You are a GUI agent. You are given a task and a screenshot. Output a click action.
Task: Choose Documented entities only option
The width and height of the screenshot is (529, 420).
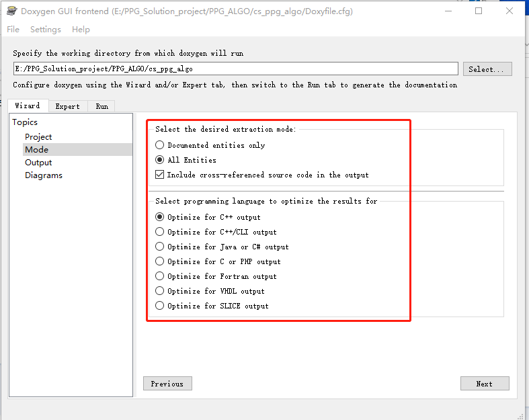click(210, 145)
